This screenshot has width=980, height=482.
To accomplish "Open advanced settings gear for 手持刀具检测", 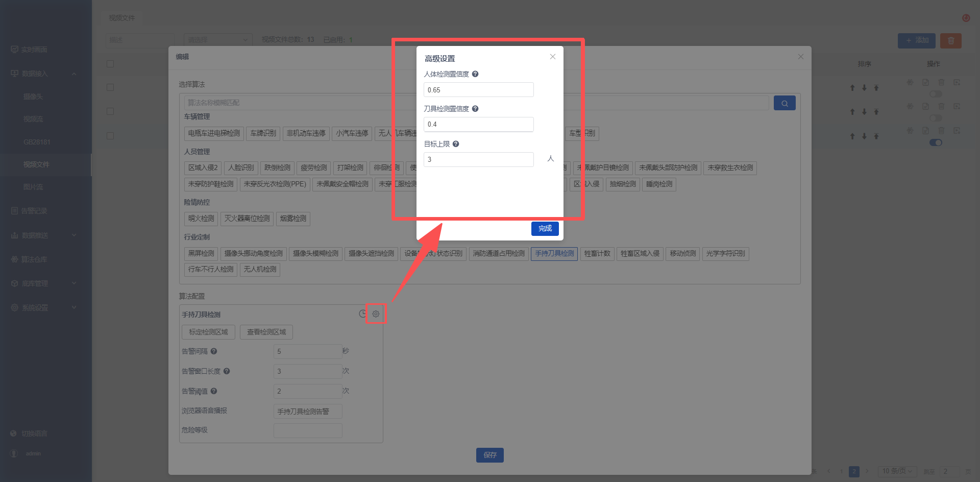I will 376,314.
